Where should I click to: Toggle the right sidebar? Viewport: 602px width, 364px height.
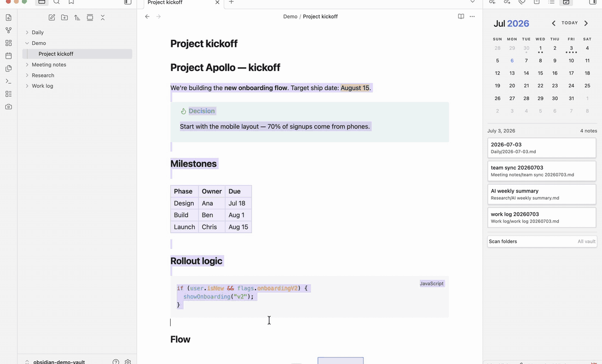593,2
